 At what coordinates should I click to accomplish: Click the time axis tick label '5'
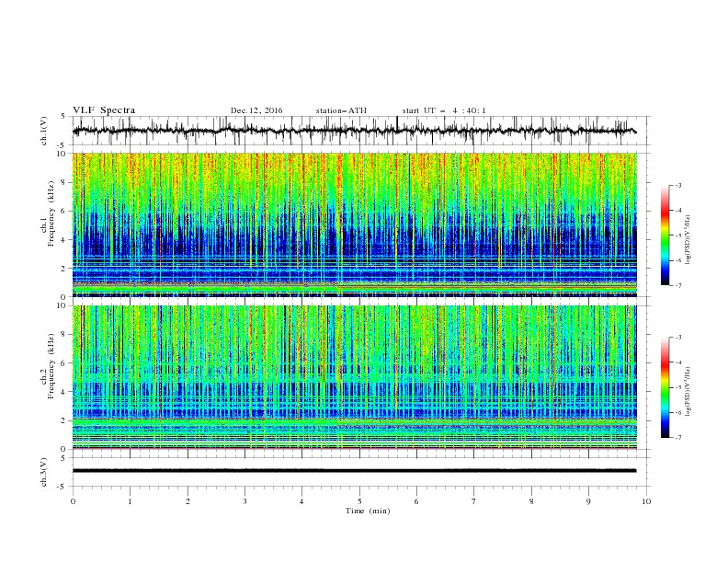point(359,501)
